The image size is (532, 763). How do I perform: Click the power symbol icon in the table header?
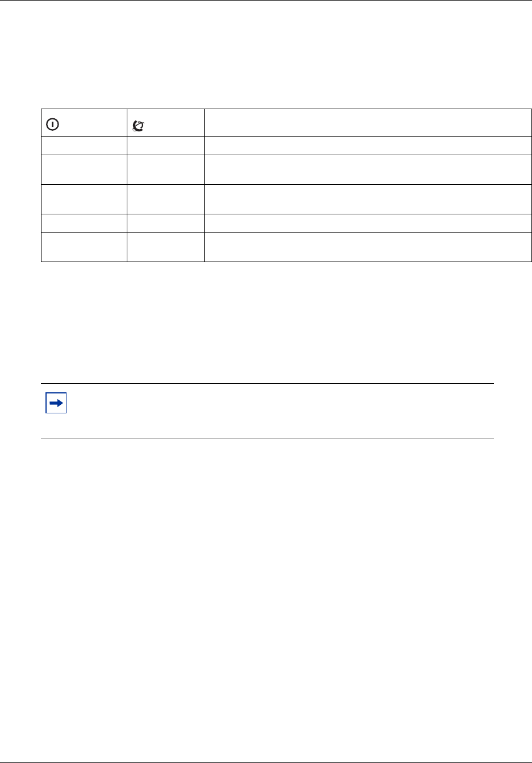coord(51,123)
